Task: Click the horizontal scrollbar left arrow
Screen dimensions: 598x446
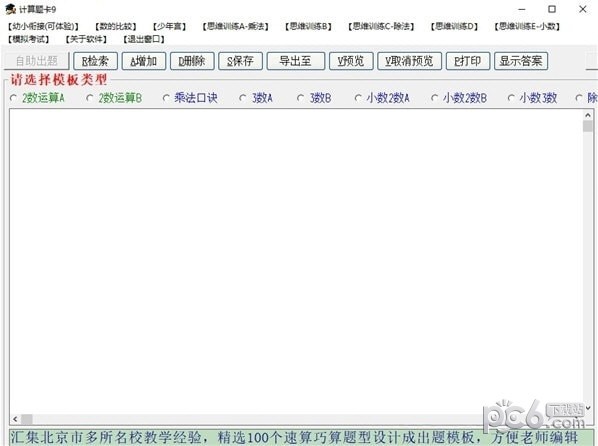Action: 15,419
